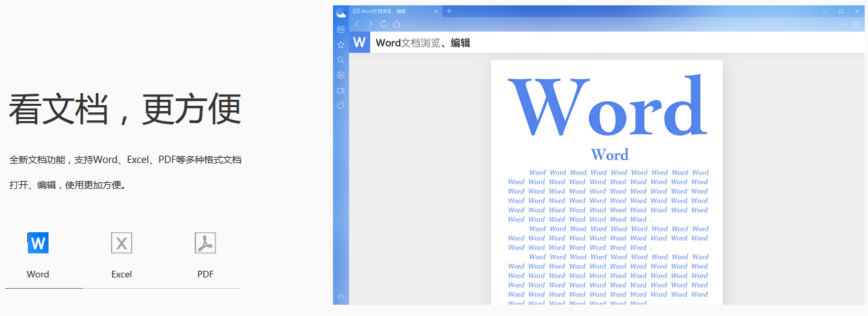The height and width of the screenshot is (316, 868).
Task: Open the three-dot more options icon
Action: pos(843,24)
